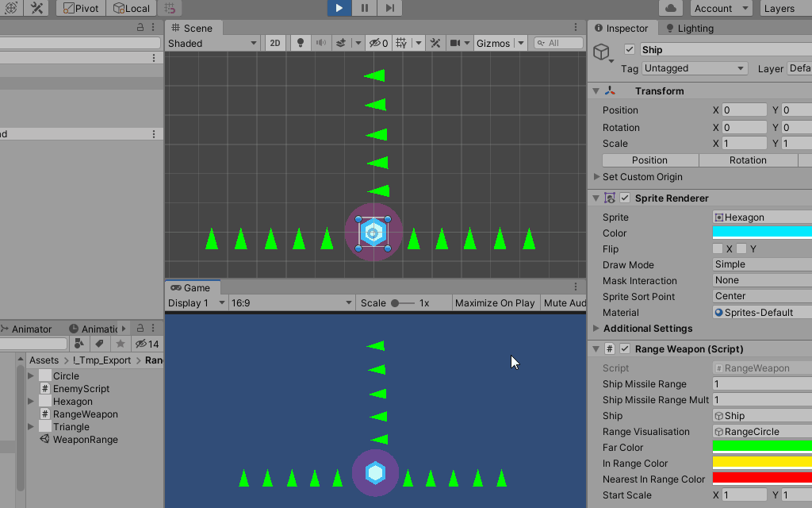Unmute scene audio via the speaker icon

[322, 42]
